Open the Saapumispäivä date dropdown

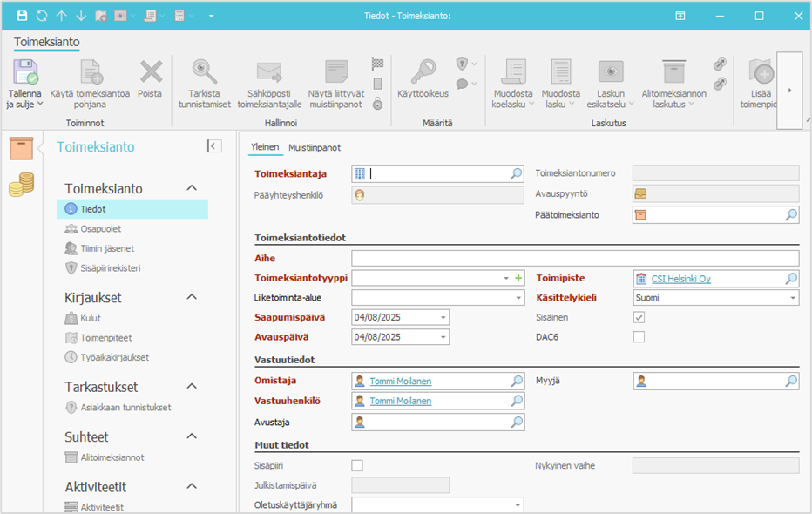click(x=443, y=318)
